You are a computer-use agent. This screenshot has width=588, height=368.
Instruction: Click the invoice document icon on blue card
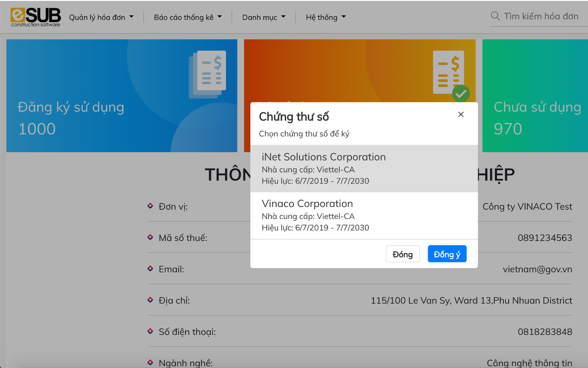207,74
